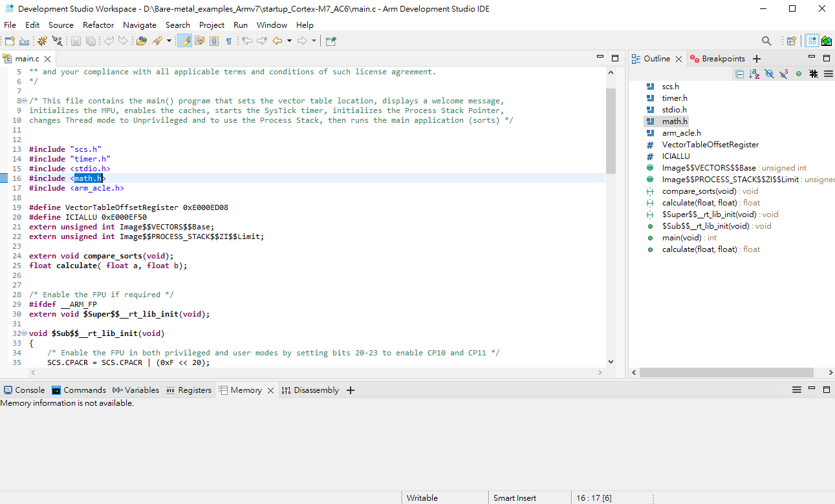This screenshot has width=835, height=504.
Task: Open the Search flashlight dropdown arrow
Action: point(169,41)
